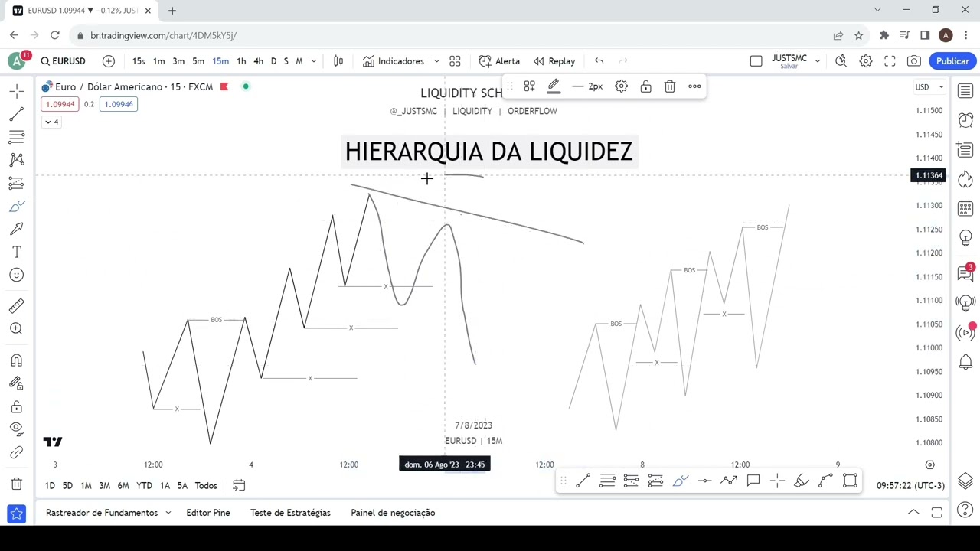Open the alerts clock panel

pos(965,120)
